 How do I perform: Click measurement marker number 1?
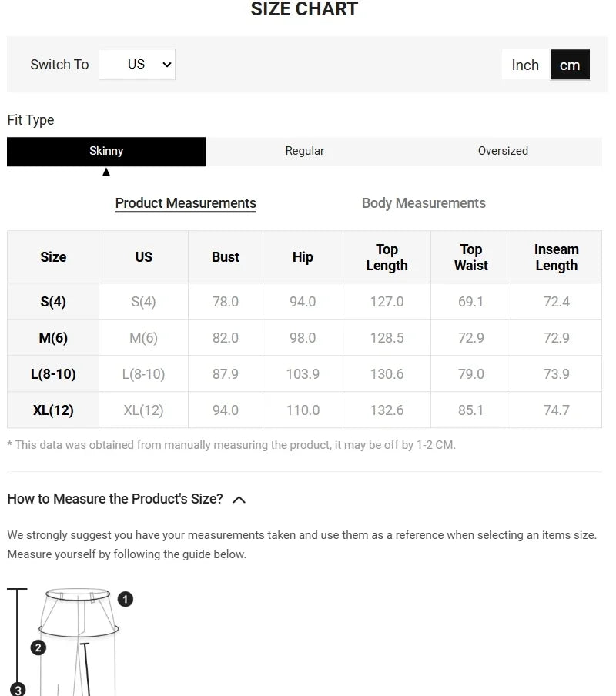tap(126, 599)
